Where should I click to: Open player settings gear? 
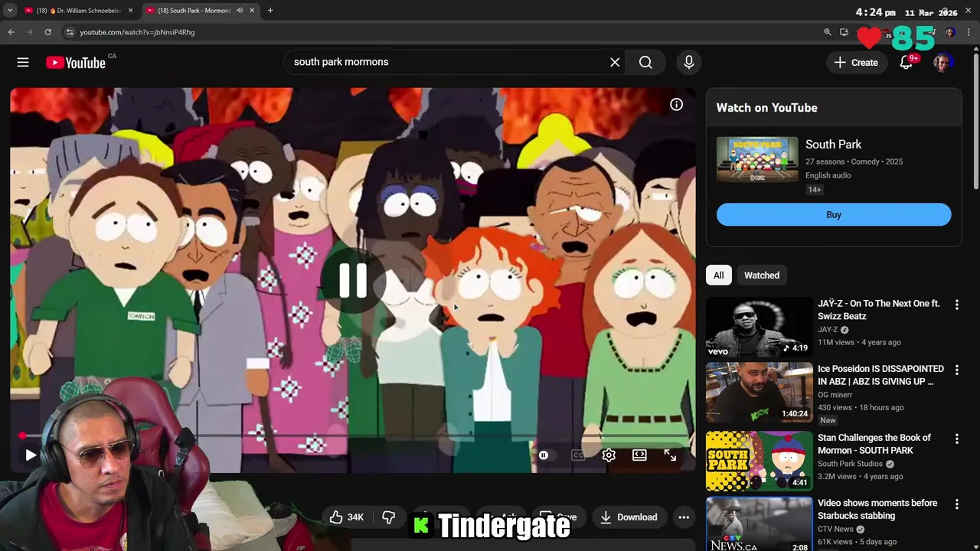609,455
